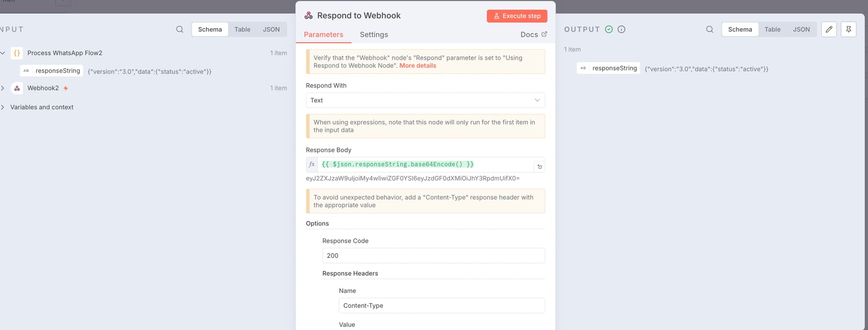The height and width of the screenshot is (330, 868).
Task: Click the input panel search icon
Action: tap(179, 29)
